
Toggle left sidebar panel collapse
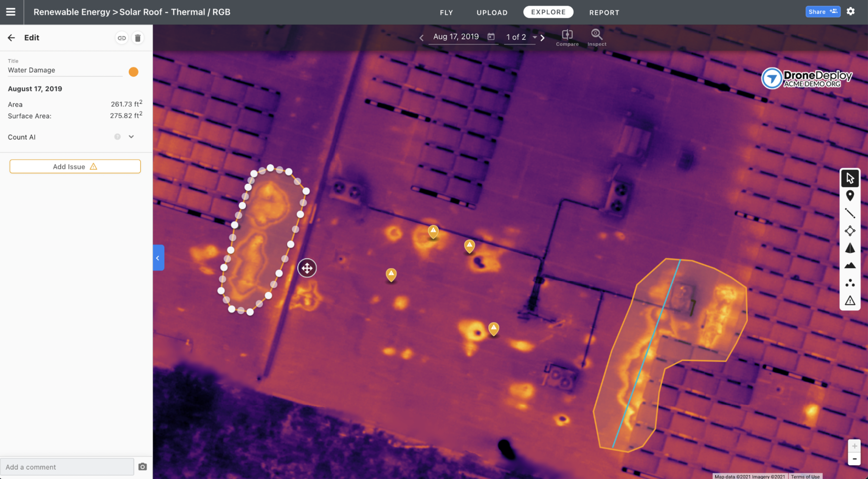pos(157,257)
